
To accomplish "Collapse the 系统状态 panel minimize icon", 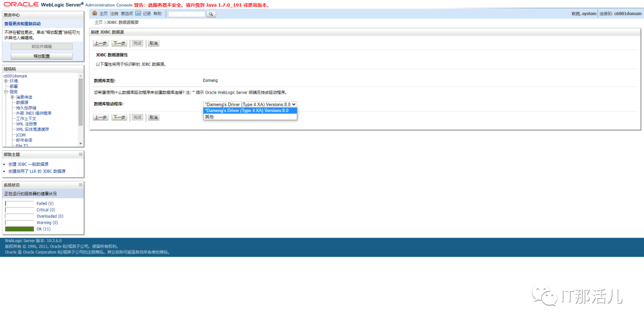I will [x=80, y=185].
